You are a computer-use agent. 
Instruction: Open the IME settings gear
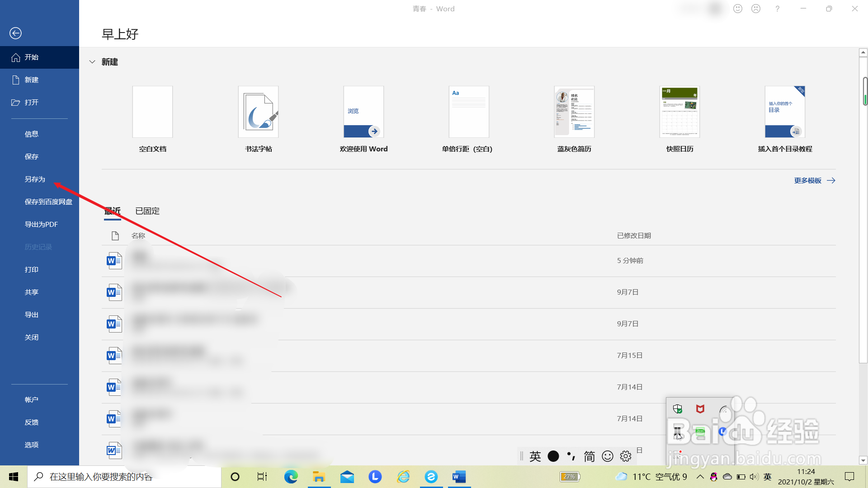point(626,456)
